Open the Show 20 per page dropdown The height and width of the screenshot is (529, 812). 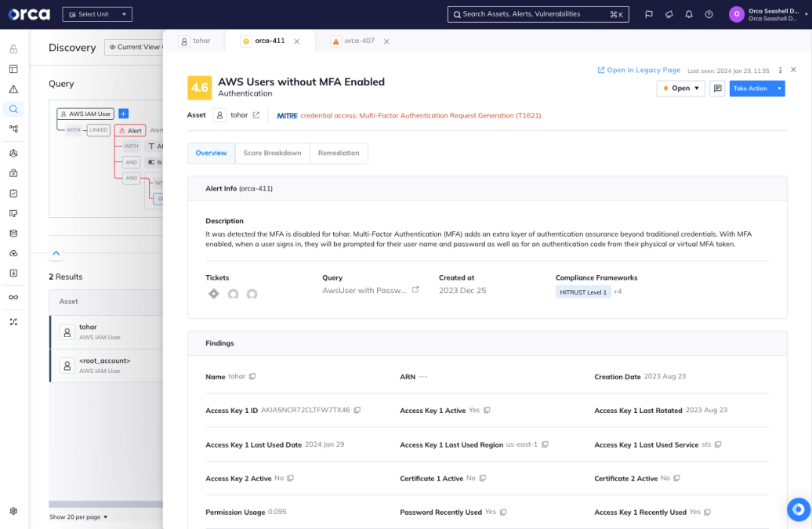pyautogui.click(x=78, y=516)
